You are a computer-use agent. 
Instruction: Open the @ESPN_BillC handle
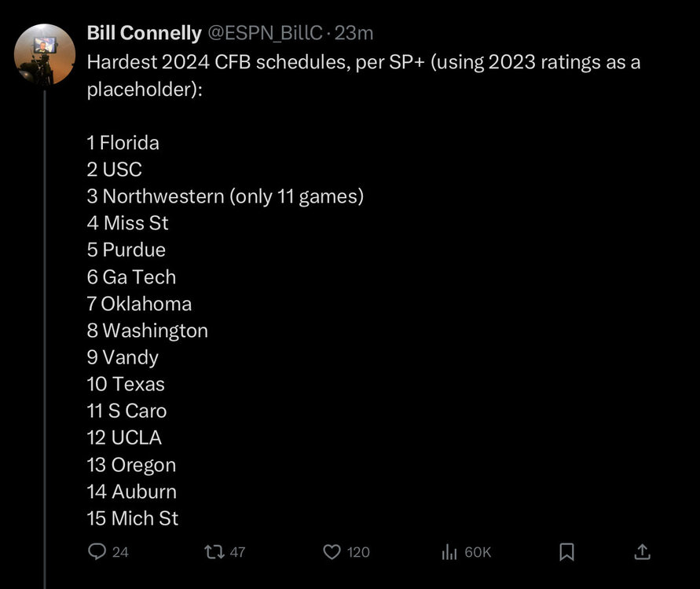[266, 33]
